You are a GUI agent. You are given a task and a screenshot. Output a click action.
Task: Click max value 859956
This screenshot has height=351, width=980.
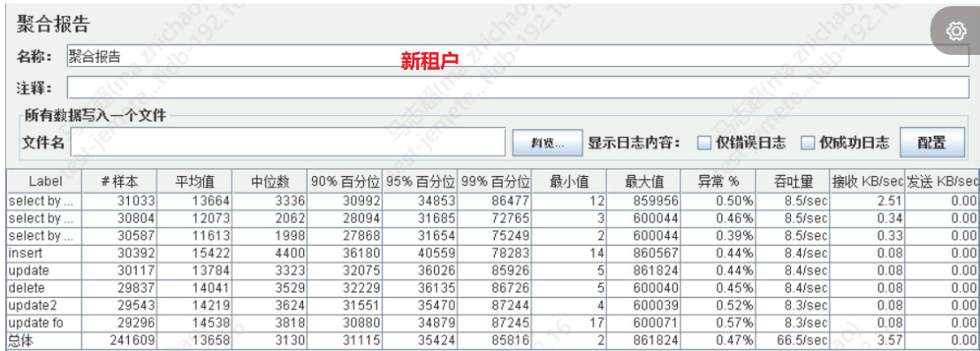(657, 201)
